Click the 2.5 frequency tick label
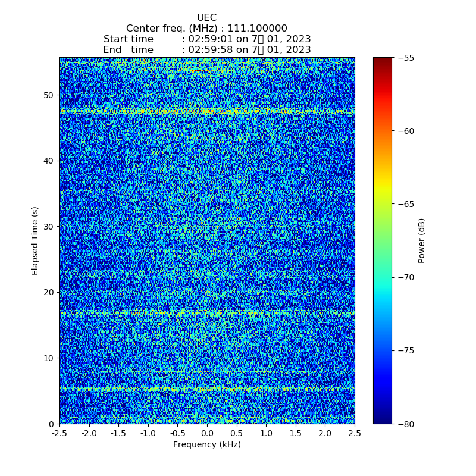Image resolution: width=476 pixels, height=476 pixels. pyautogui.click(x=354, y=434)
